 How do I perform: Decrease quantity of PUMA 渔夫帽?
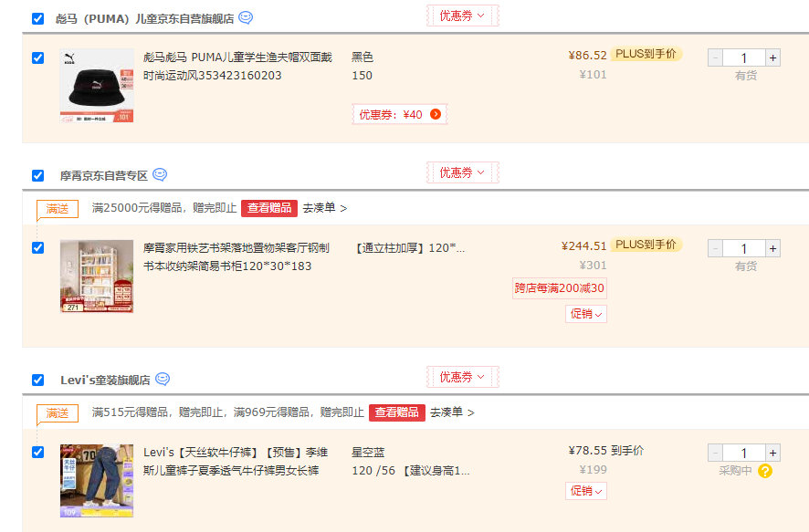(x=715, y=57)
